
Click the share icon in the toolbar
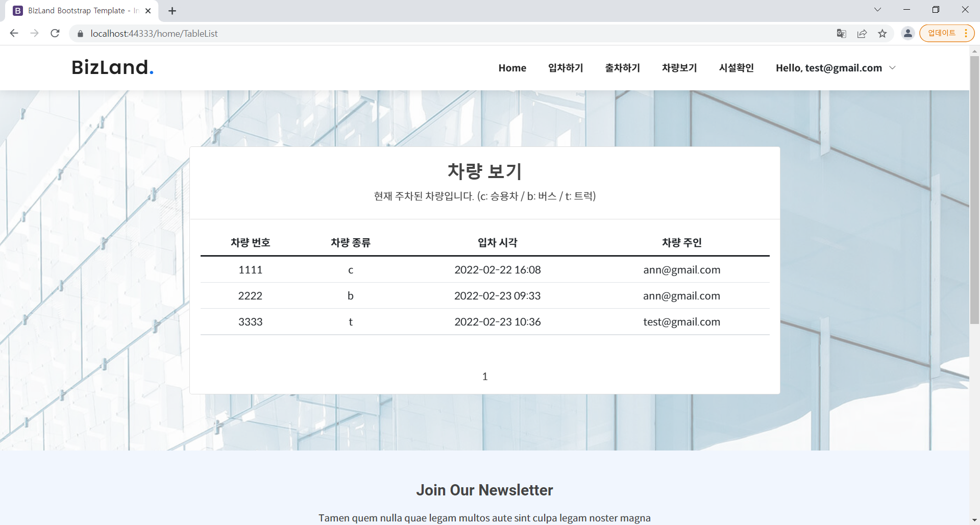(862, 33)
